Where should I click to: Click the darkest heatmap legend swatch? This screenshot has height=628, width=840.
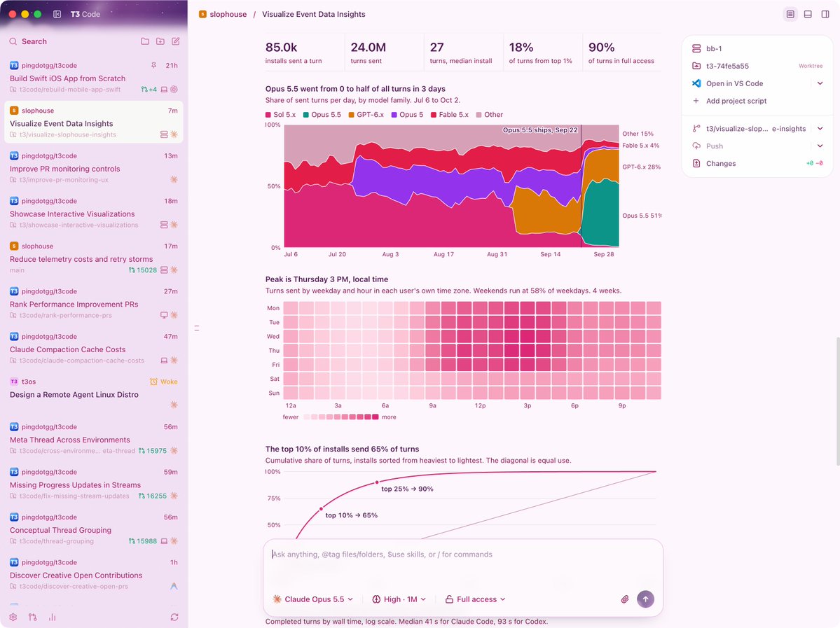pos(376,417)
